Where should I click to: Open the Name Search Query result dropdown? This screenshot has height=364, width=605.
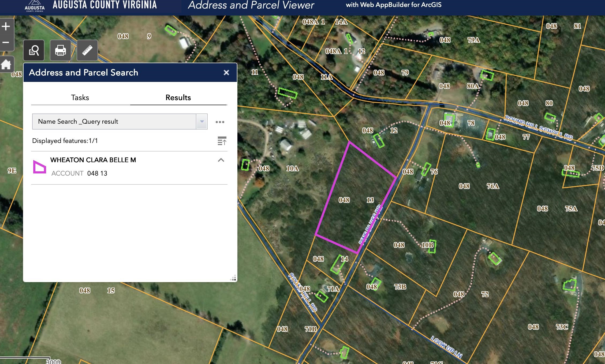pos(201,121)
